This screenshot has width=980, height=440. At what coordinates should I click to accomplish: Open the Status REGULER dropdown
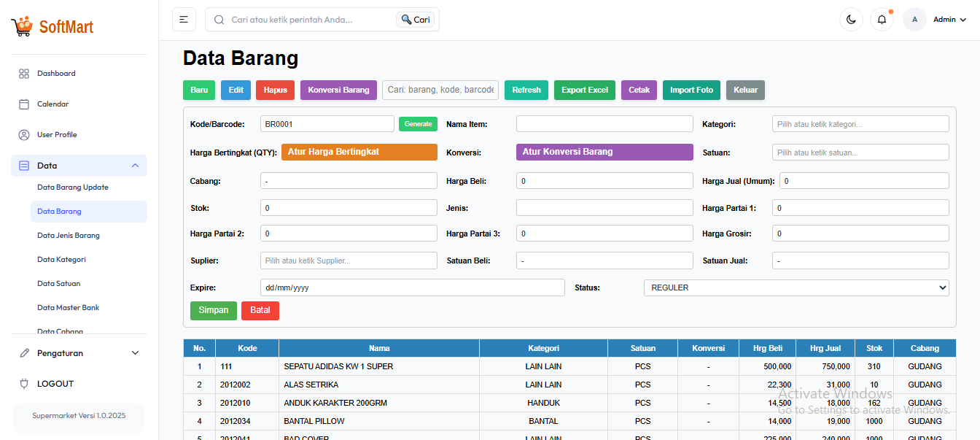[796, 287]
